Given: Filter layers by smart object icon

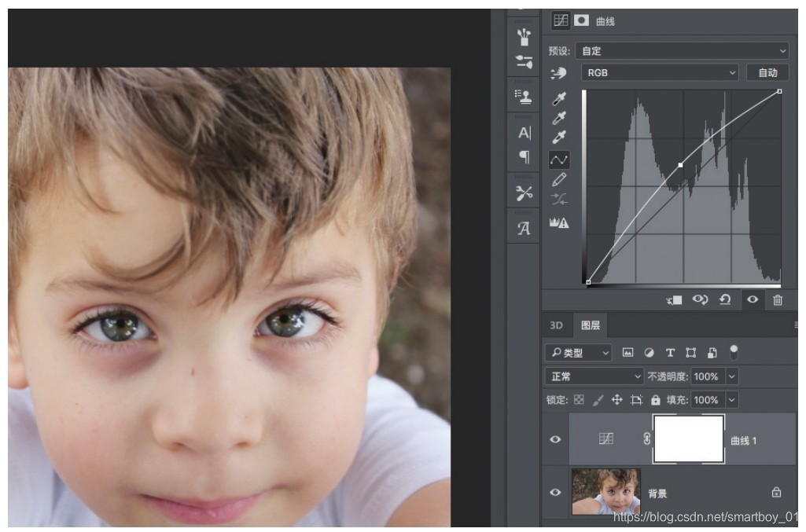Looking at the screenshot, I should [712, 353].
